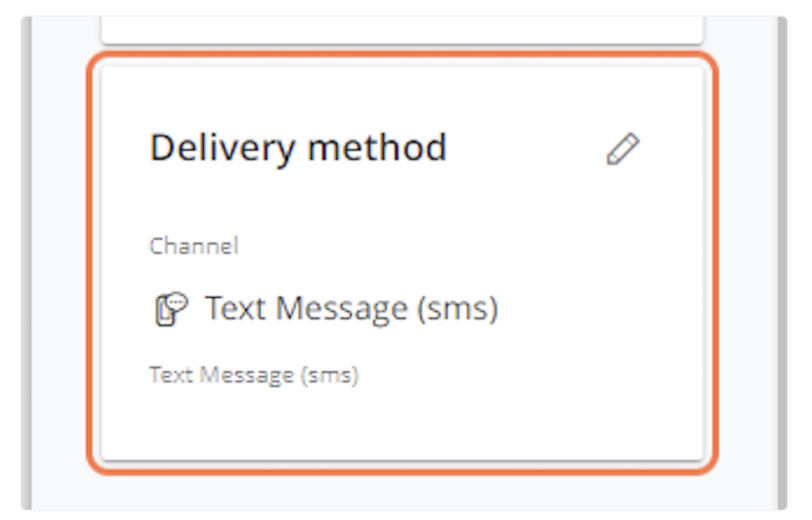Select the large Text Message (sms) channel text
Viewport: 812px width, 520px height.
pyautogui.click(x=351, y=309)
